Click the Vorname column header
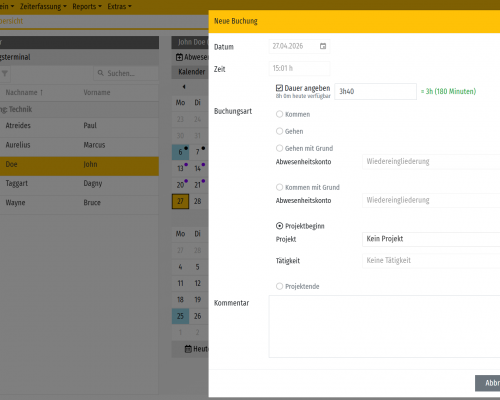The height and width of the screenshot is (400, 500). pyautogui.click(x=97, y=92)
